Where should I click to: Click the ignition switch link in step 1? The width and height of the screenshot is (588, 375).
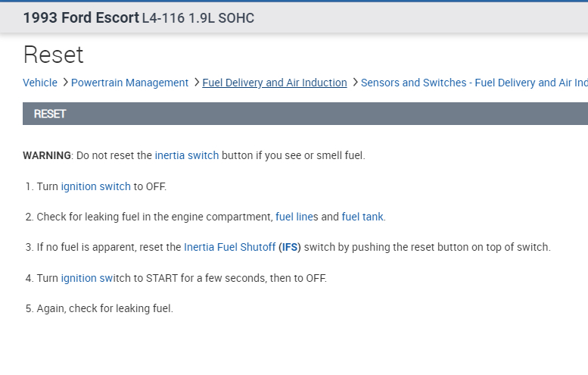point(95,186)
